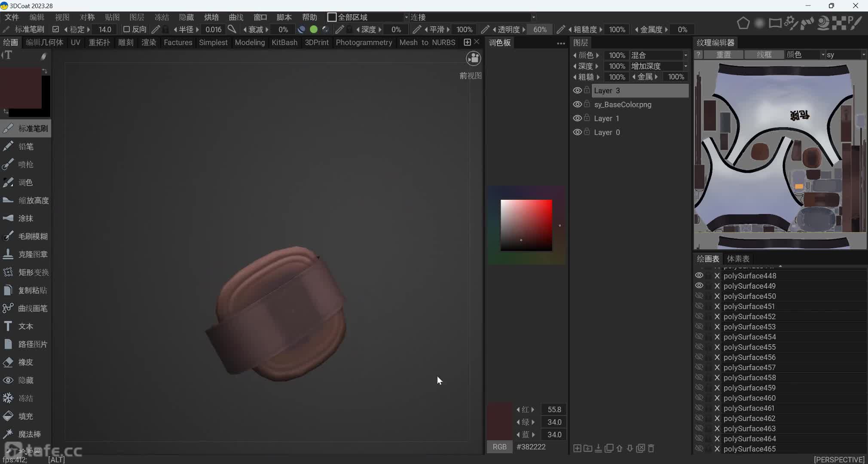Click the new layer folder icon

pos(588,448)
